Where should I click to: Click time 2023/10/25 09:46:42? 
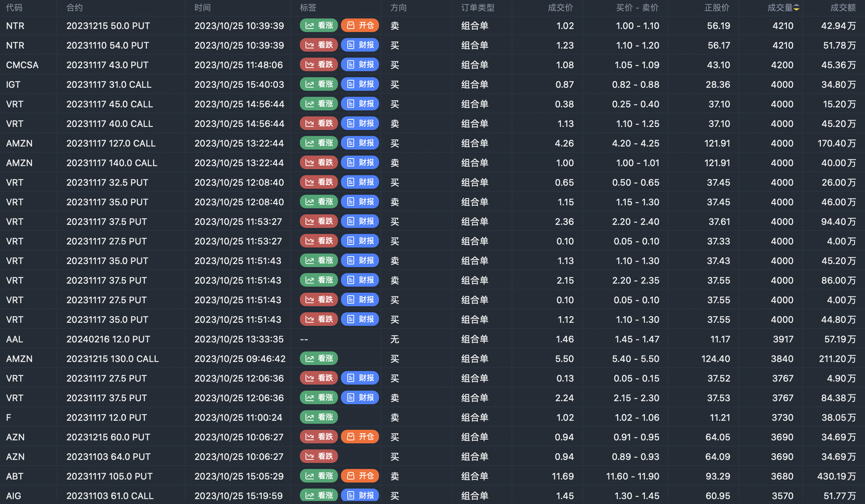point(240,359)
